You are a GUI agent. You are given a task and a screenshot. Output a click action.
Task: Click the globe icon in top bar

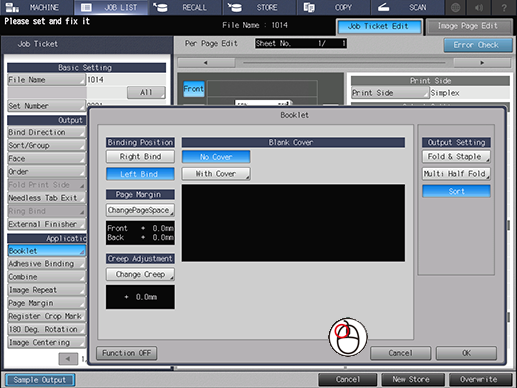[455, 7]
